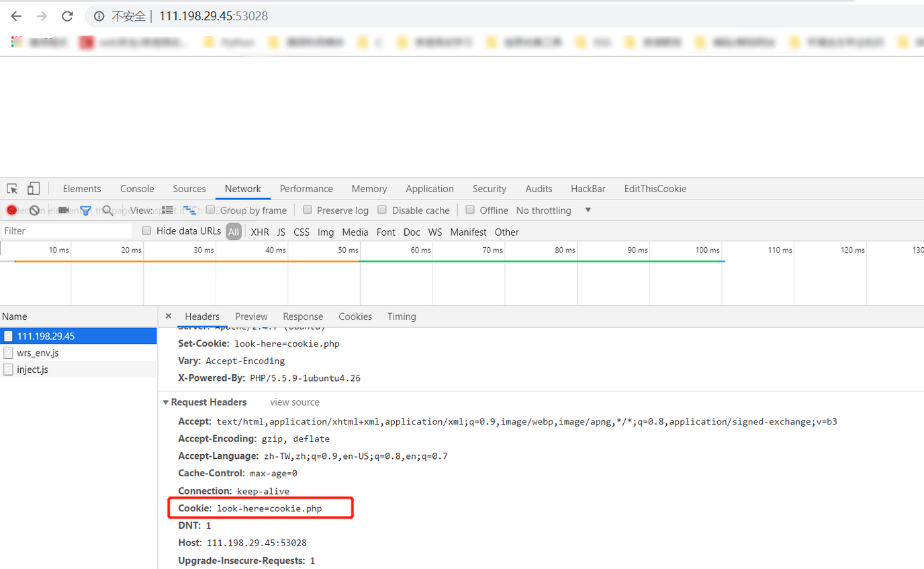Switch to the Memory panel
Image resolution: width=924 pixels, height=569 pixels.
[x=369, y=189]
